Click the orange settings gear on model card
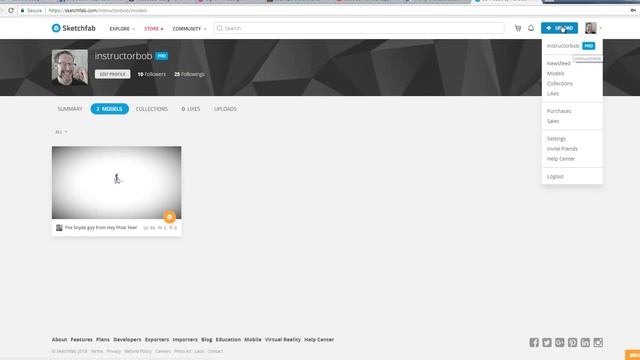Screen dimensions: 640x360 pyautogui.click(x=169, y=217)
